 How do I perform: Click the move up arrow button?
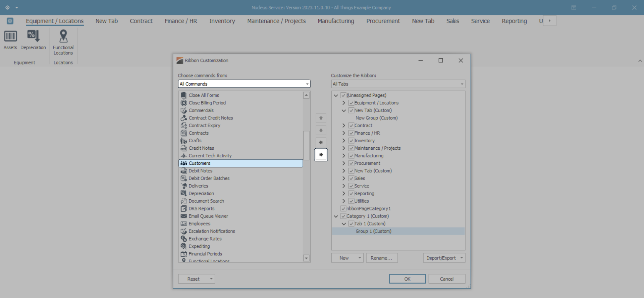pyautogui.click(x=321, y=118)
